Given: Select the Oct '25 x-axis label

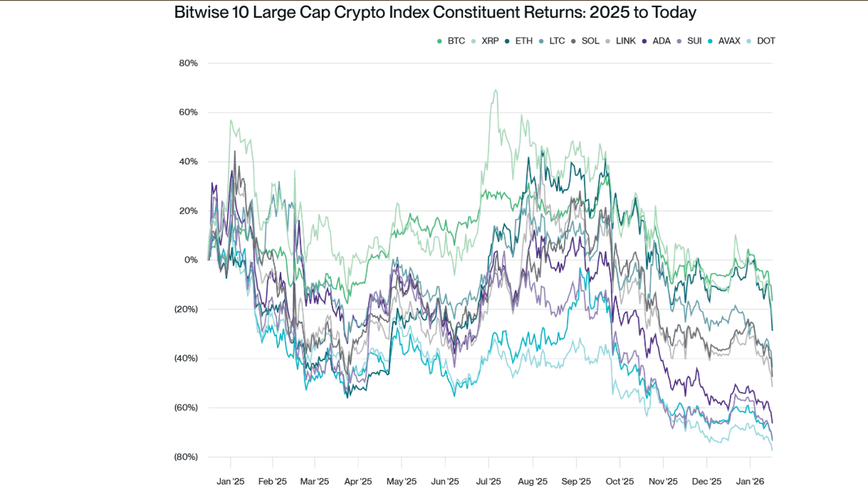Looking at the screenshot, I should pyautogui.click(x=619, y=482).
